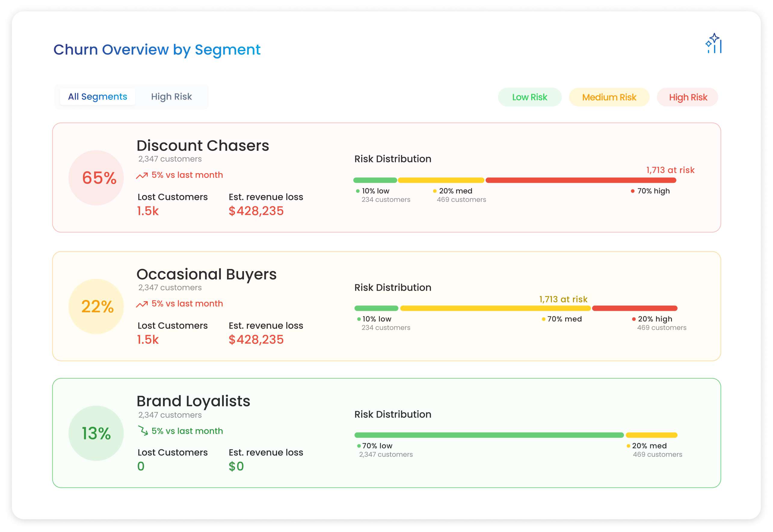Click the 65% churn circle badge
This screenshot has height=532, width=773.
point(96,178)
